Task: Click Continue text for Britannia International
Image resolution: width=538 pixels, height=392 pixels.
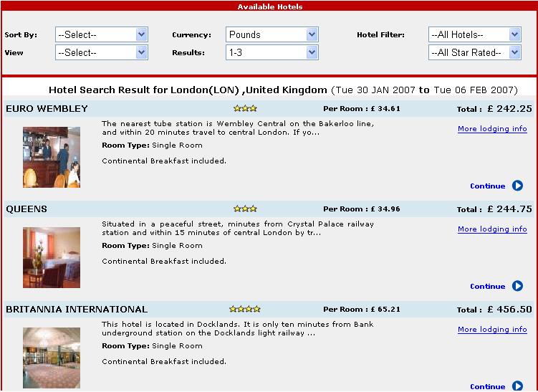Action: pyautogui.click(x=488, y=386)
